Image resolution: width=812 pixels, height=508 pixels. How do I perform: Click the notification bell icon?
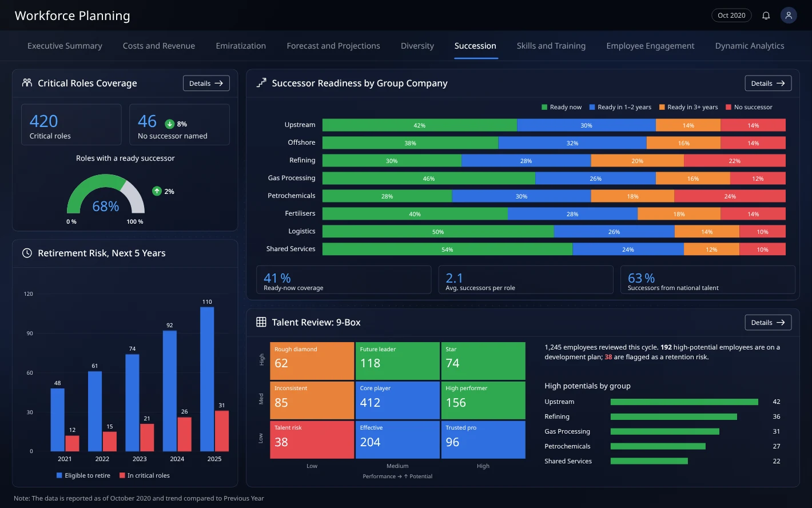click(766, 15)
